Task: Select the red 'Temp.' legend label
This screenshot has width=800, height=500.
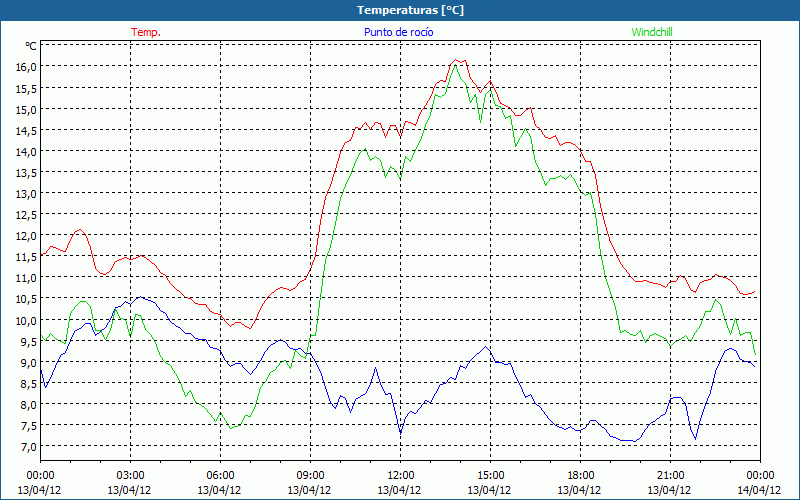Action: tap(146, 32)
